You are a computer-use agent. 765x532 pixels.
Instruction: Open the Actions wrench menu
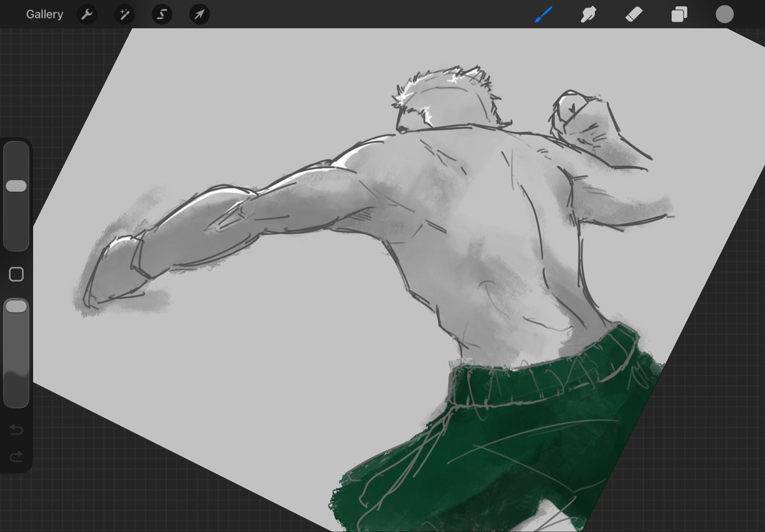point(87,14)
